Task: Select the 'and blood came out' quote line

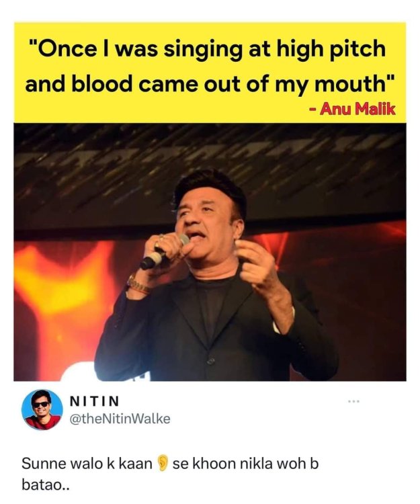Action: pos(209,84)
